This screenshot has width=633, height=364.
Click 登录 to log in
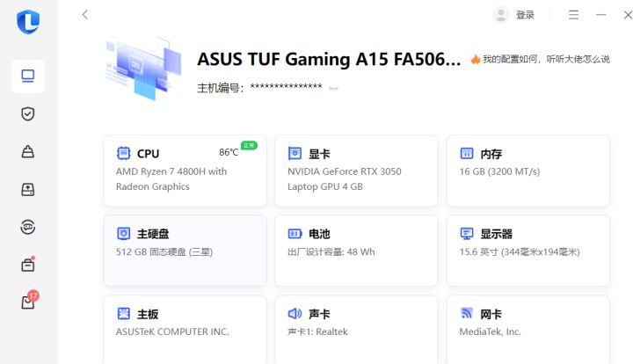[525, 15]
